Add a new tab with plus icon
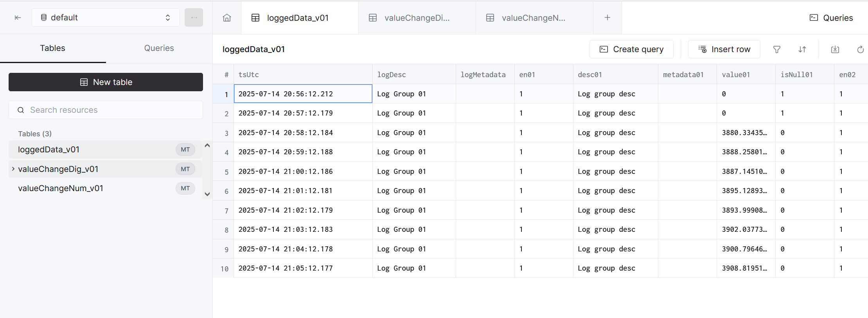This screenshot has width=868, height=318. [x=607, y=18]
